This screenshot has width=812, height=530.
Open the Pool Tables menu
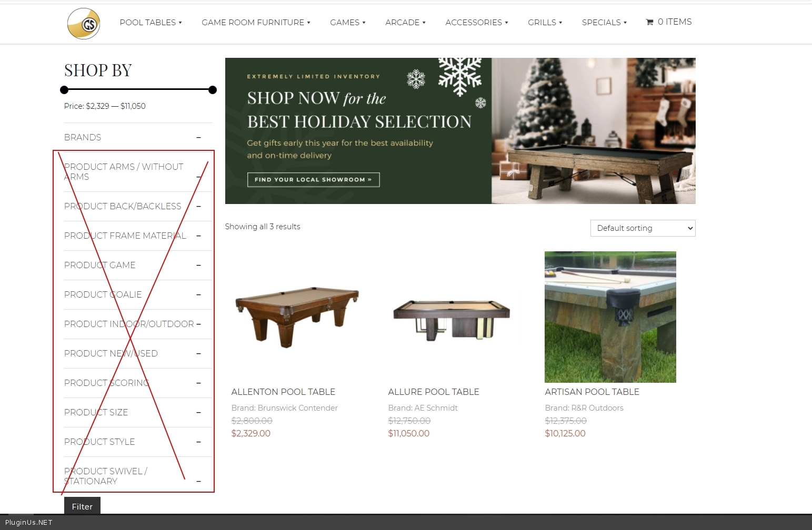pos(151,23)
